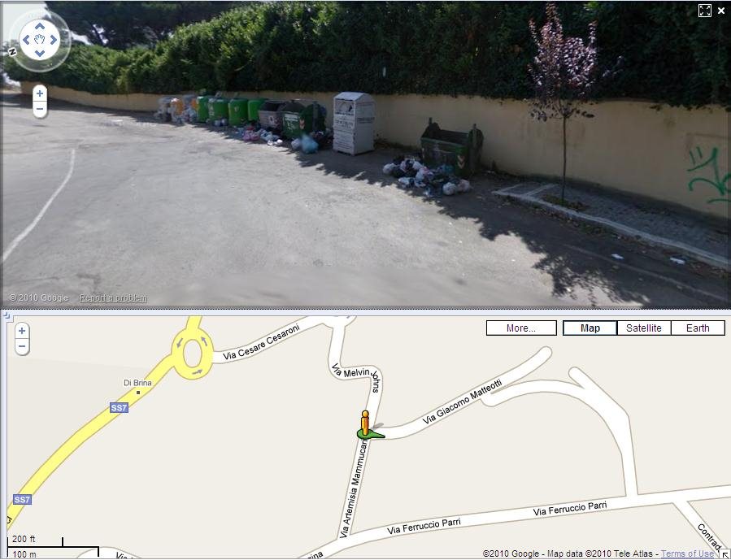The width and height of the screenshot is (731, 560).
Task: Click the hand icon in compass center
Action: tap(40, 40)
